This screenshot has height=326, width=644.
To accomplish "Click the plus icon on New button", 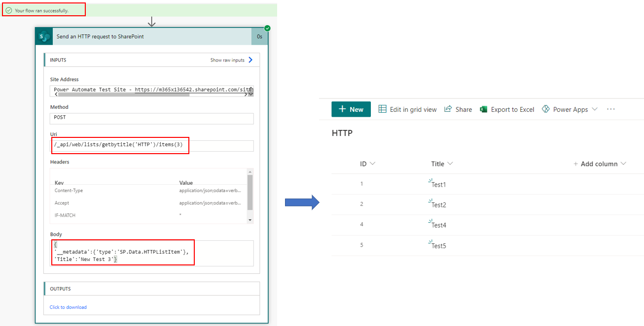I will click(x=342, y=109).
